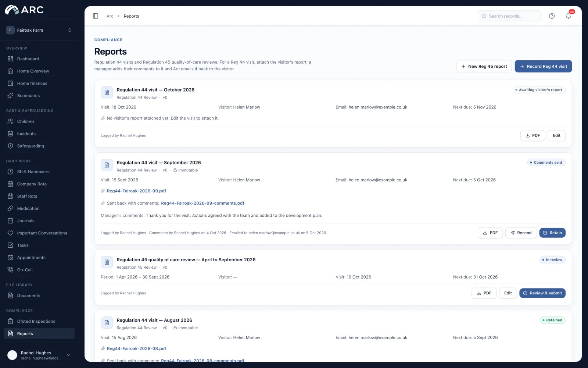Screen dimensions: 588x368
Task: Open Reg44-Fairoak-2026-09.pdf attachment
Action: point(136,191)
